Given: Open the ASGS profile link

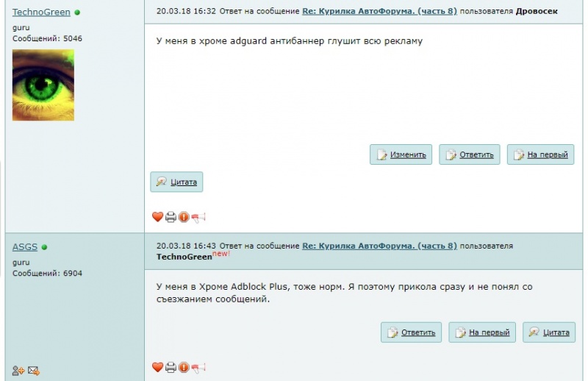Looking at the screenshot, I should [x=25, y=247].
